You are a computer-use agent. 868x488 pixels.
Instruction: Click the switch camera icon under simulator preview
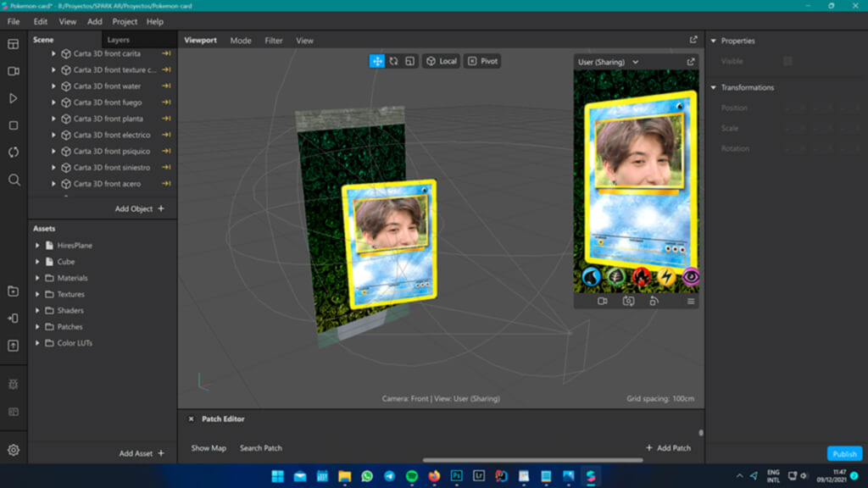click(x=629, y=302)
